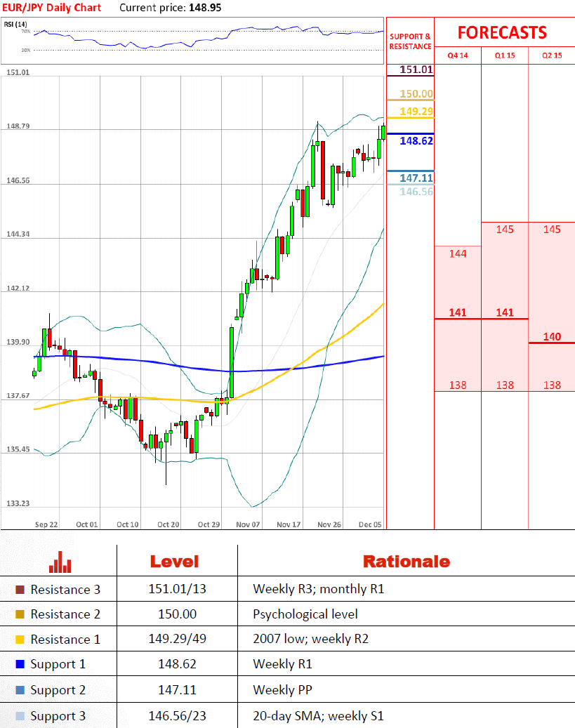Select the Q2 15 forecast column header
The height and width of the screenshot is (728, 575).
click(552, 55)
